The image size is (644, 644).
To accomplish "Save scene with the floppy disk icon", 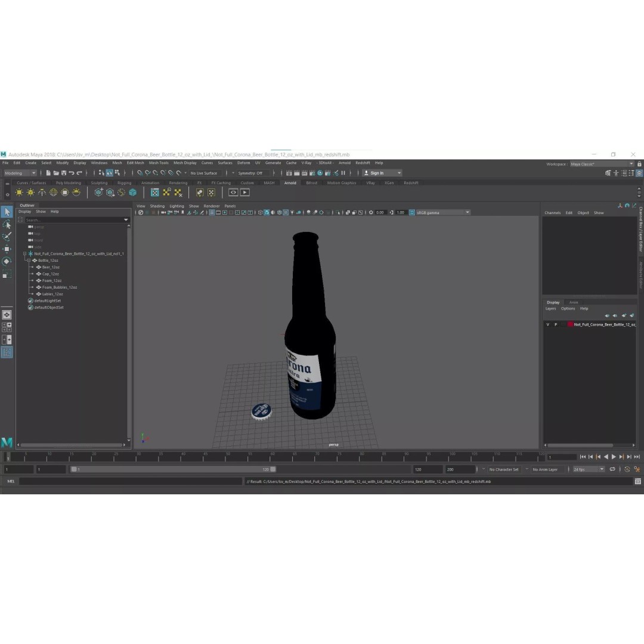I will coord(64,173).
